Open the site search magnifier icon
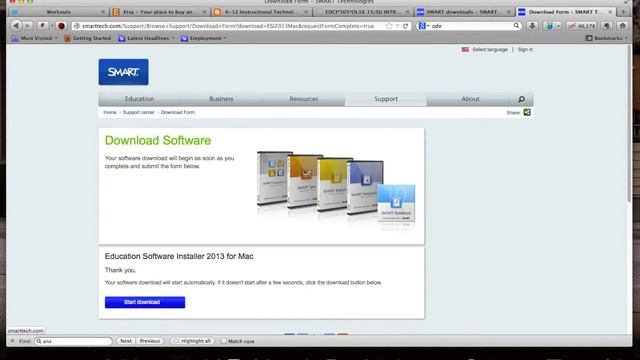The width and height of the screenshot is (640, 360). [x=521, y=99]
